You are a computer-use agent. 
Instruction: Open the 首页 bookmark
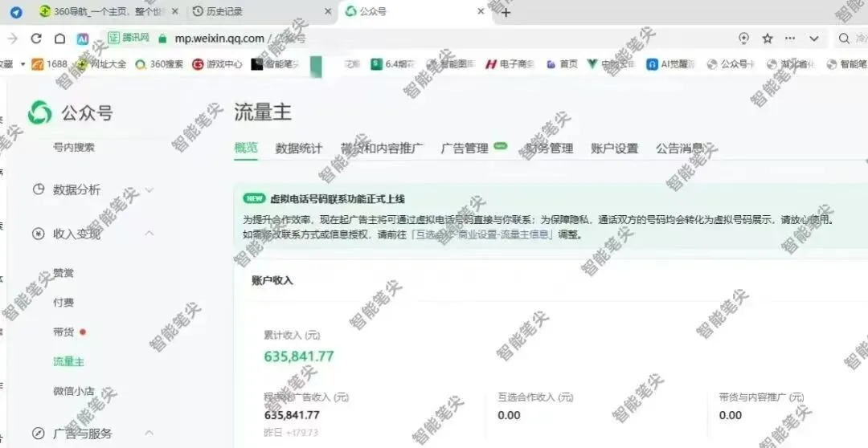(x=562, y=64)
